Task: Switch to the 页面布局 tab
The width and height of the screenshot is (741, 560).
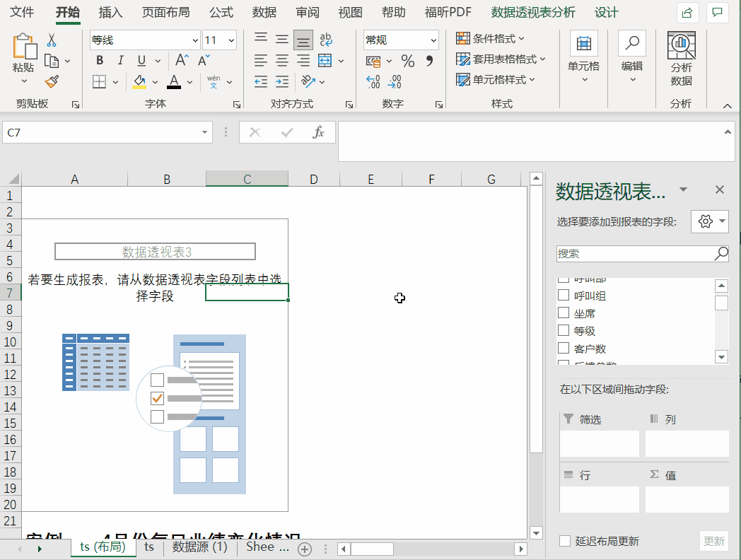Action: (166, 12)
